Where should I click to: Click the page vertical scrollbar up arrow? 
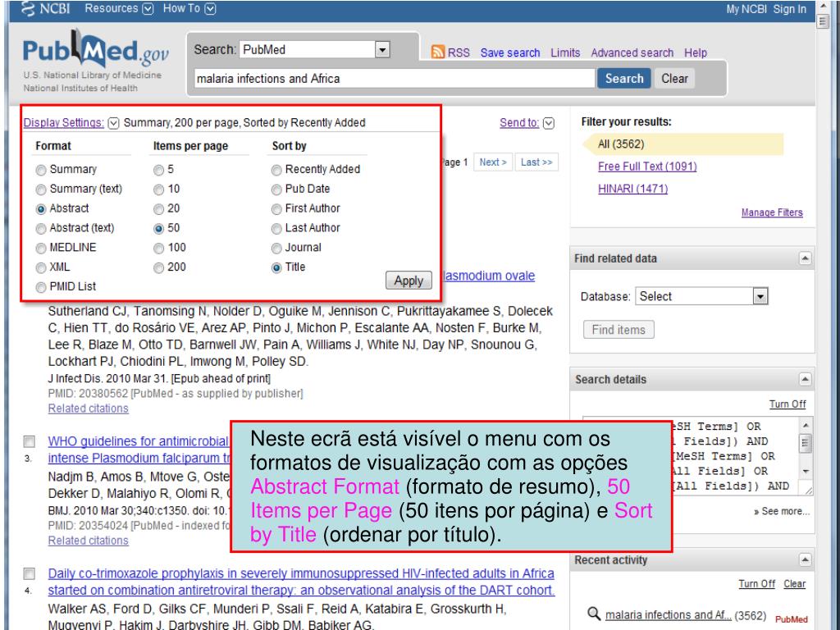pyautogui.click(x=823, y=7)
